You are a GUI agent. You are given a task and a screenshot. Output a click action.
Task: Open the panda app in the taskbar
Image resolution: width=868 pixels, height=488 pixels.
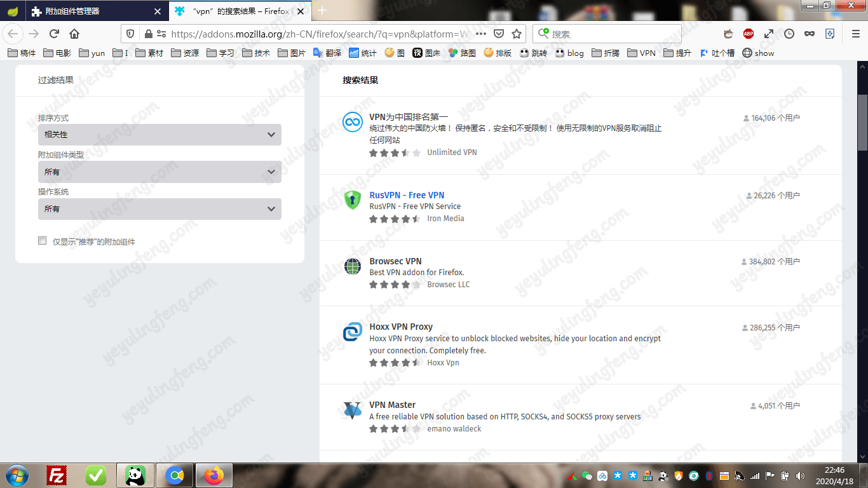pos(135,475)
